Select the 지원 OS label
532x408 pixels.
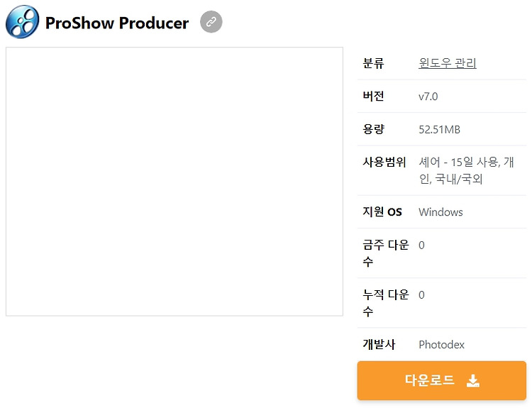tap(382, 212)
